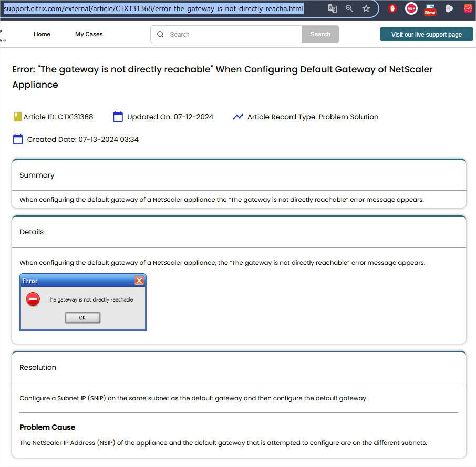The width and height of the screenshot is (476, 467).
Task: Go to the Home menu item
Action: pyautogui.click(x=42, y=34)
